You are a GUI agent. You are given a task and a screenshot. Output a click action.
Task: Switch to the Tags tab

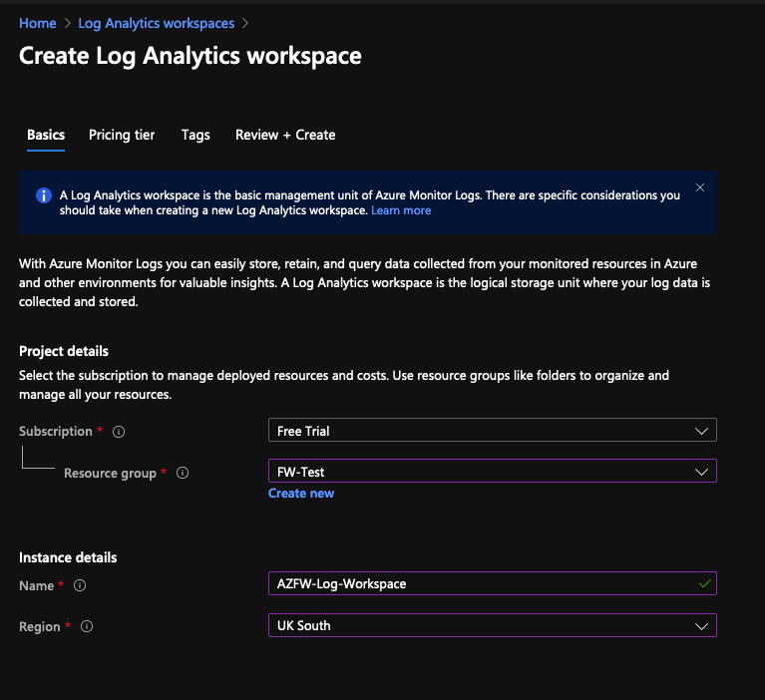pos(195,136)
